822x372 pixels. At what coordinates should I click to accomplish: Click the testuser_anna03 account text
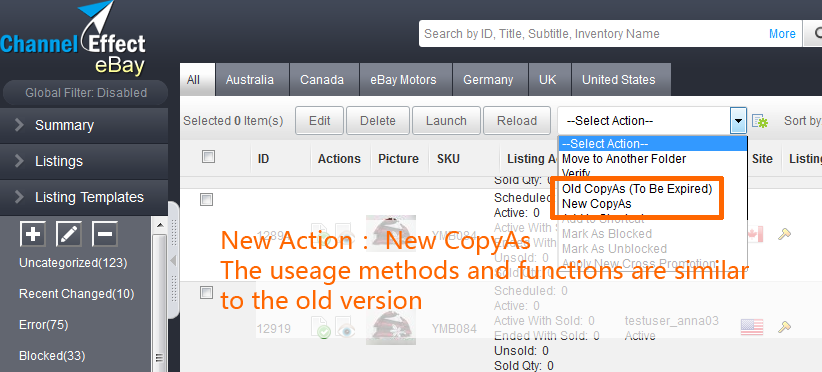[x=672, y=321]
